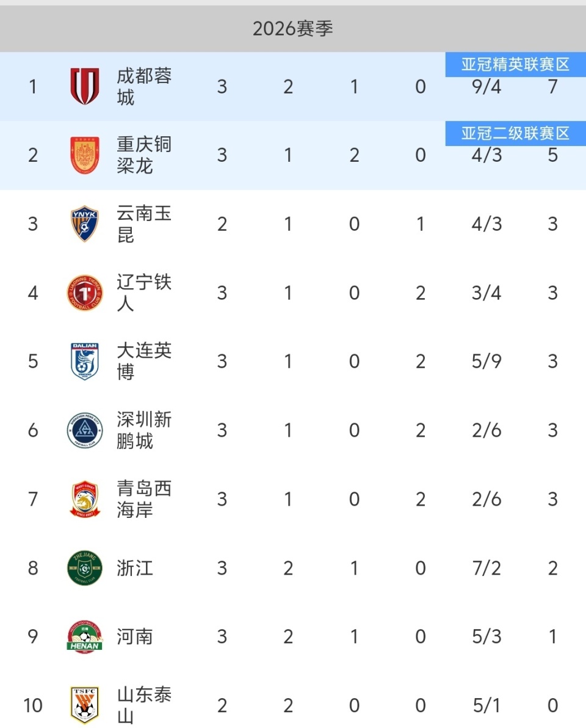Click 大连英博 goals score 5/9
Viewport: 586px width, 728px height.
487,361
